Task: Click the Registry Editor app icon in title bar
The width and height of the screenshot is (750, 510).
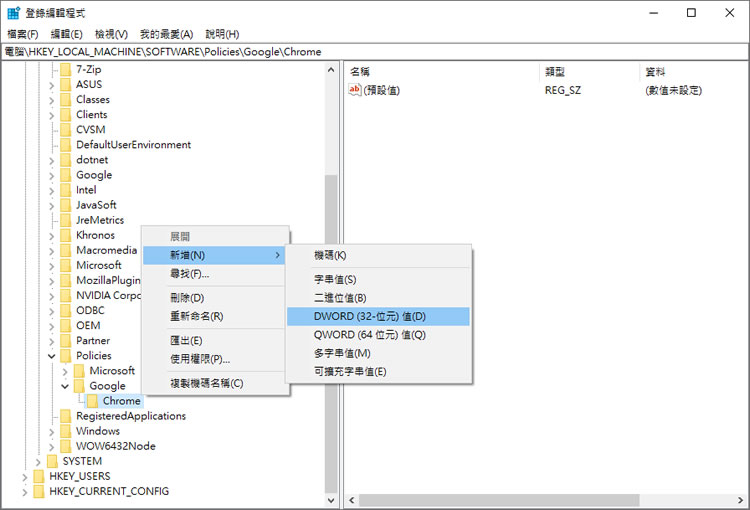Action: 13,13
